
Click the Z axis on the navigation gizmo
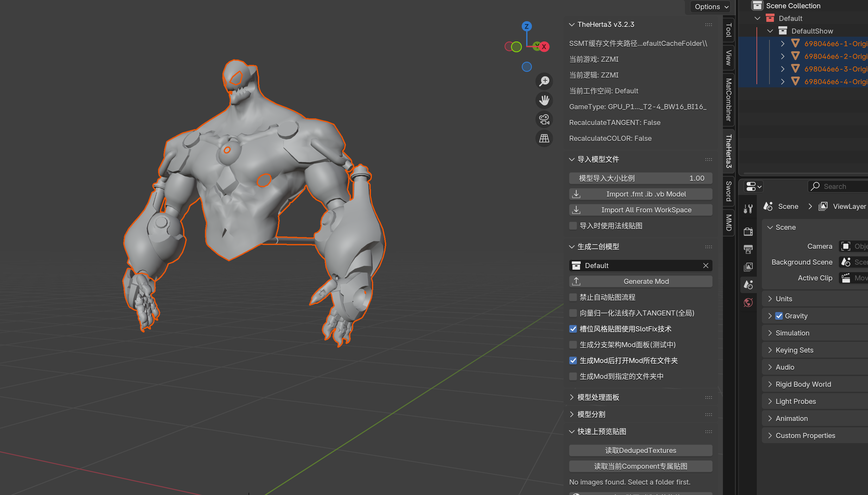[527, 26]
